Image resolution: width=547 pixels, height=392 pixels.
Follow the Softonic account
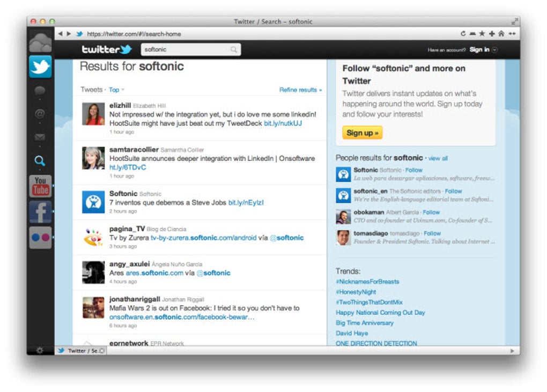click(x=414, y=170)
